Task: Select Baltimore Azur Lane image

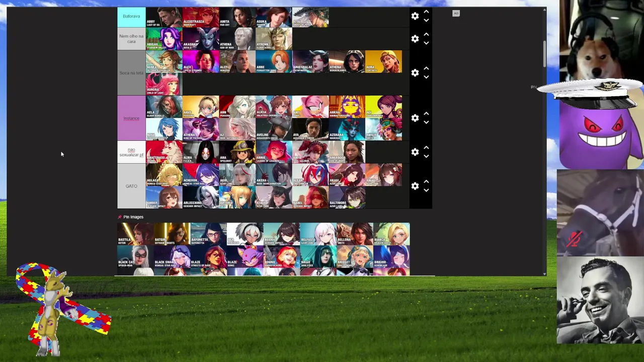Action: tap(347, 197)
